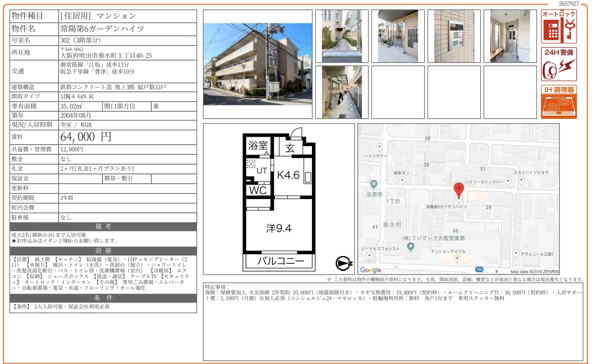The width and height of the screenshot is (592, 364).
Task: Click the 法源寺 temple marker on map
Action: (x=373, y=184)
